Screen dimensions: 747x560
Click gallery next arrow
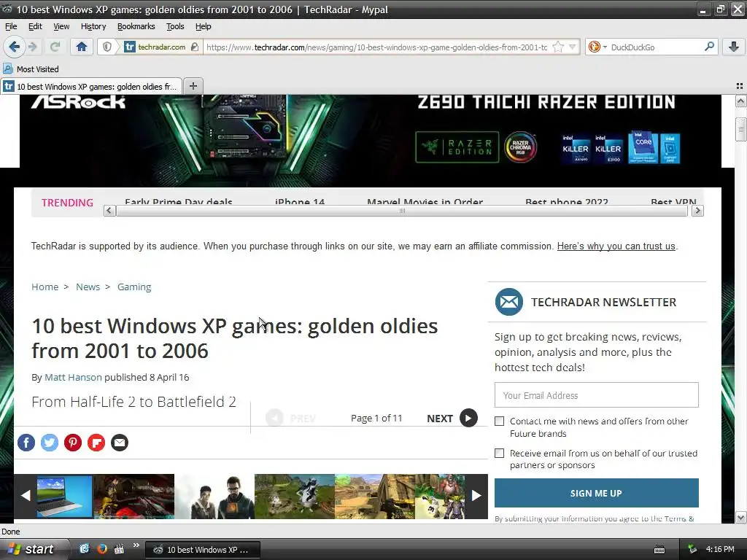coord(476,496)
